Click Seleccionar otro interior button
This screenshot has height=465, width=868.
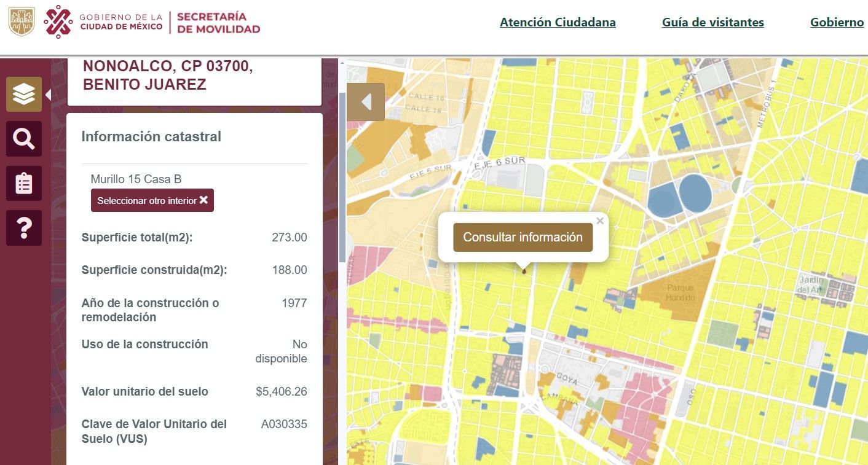(x=152, y=200)
